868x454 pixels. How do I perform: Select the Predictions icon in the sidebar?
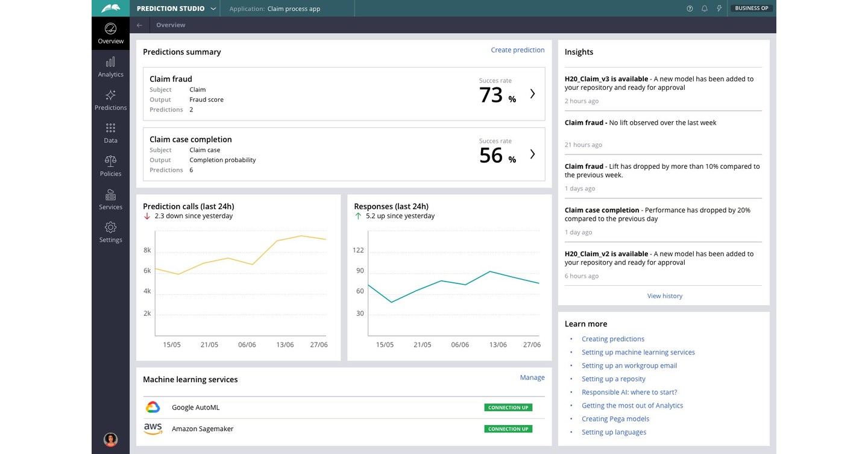[110, 98]
